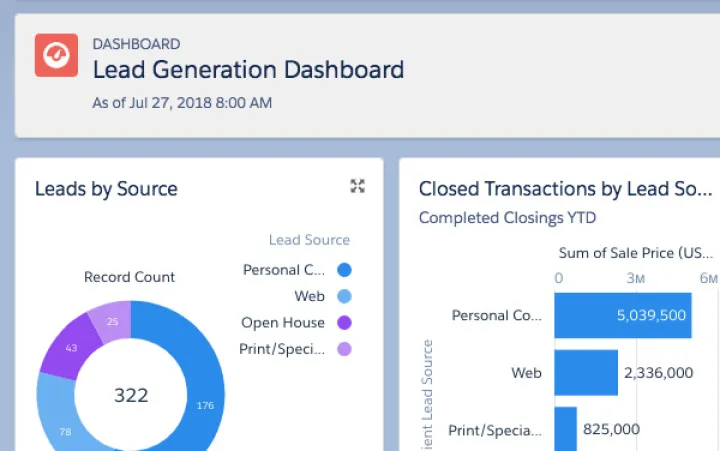
Task: Click the Lead Source legend heading
Action: coord(309,240)
